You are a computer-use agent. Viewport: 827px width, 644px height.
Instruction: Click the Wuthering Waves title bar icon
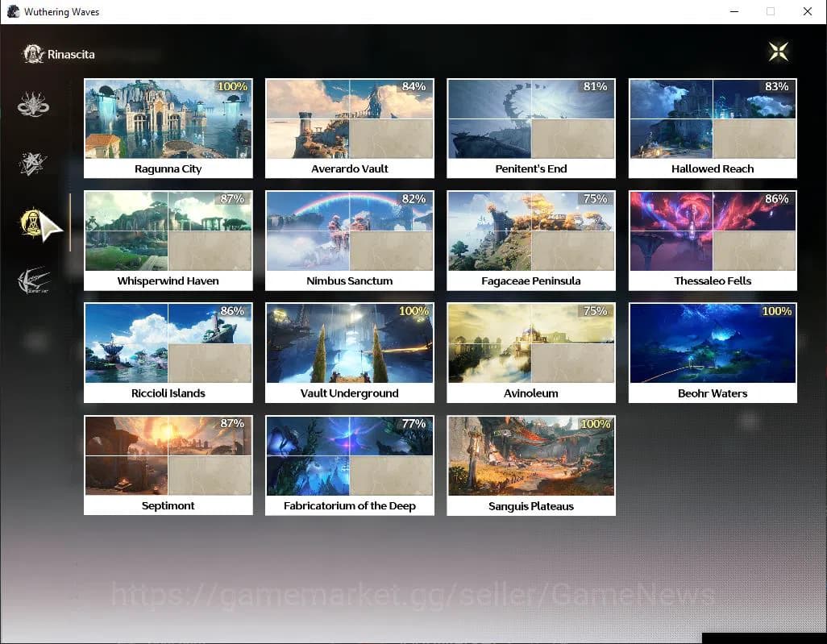pos(13,11)
